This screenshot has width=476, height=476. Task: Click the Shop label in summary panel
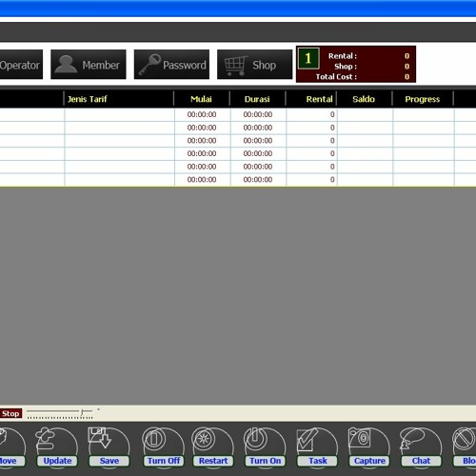pos(346,67)
